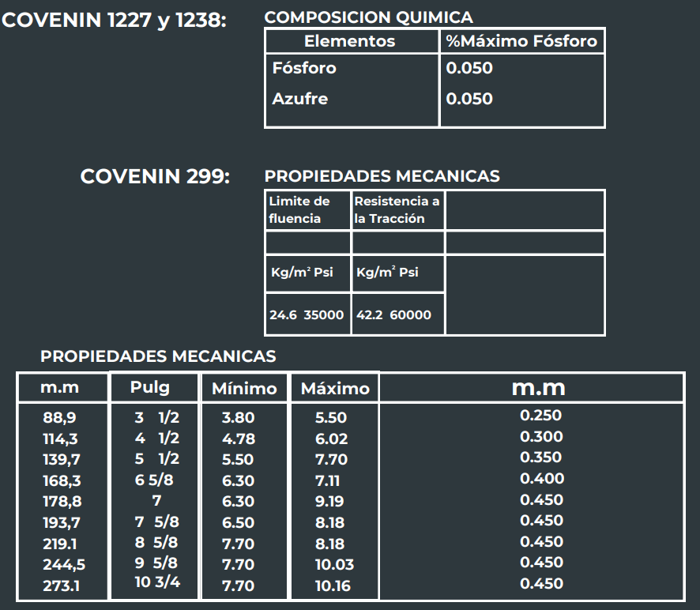This screenshot has width=700, height=610.
Task: Select the Máximo column header
Action: (335, 389)
